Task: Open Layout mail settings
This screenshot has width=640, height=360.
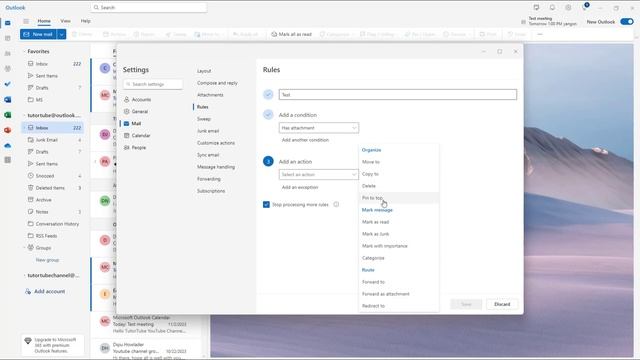Action: pos(204,71)
